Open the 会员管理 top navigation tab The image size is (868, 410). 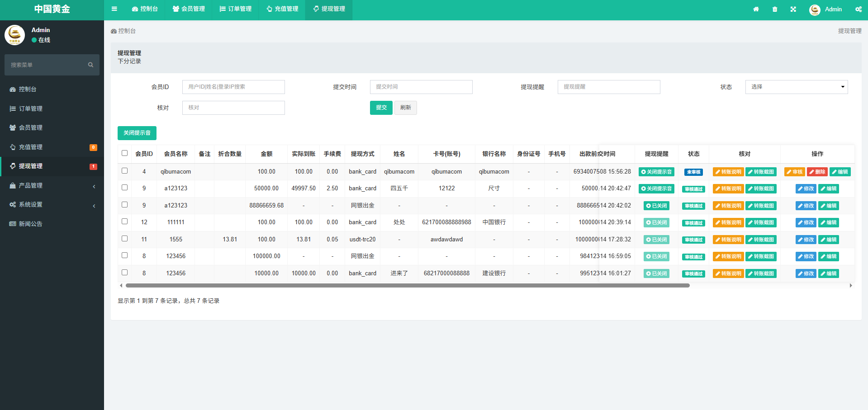pos(189,9)
